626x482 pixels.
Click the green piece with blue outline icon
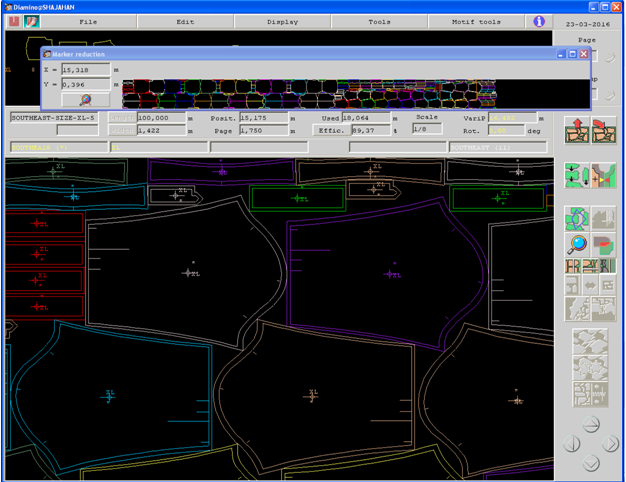(576, 218)
